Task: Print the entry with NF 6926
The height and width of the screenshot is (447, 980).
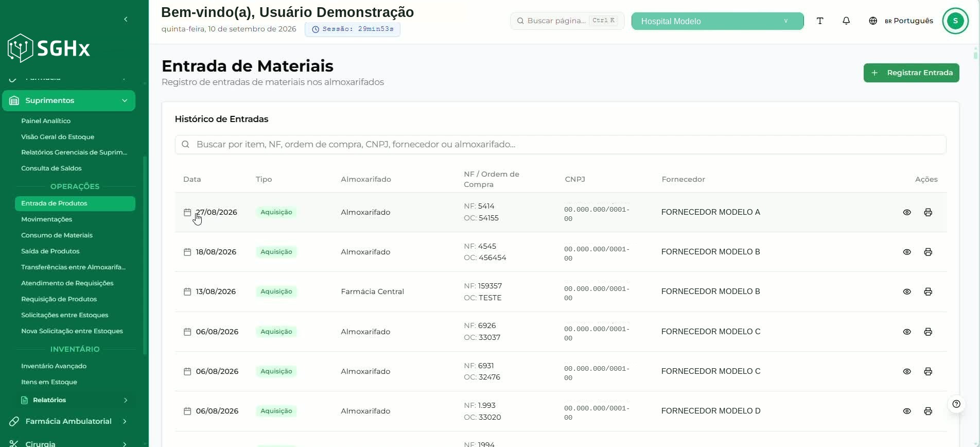Action: tap(928, 332)
